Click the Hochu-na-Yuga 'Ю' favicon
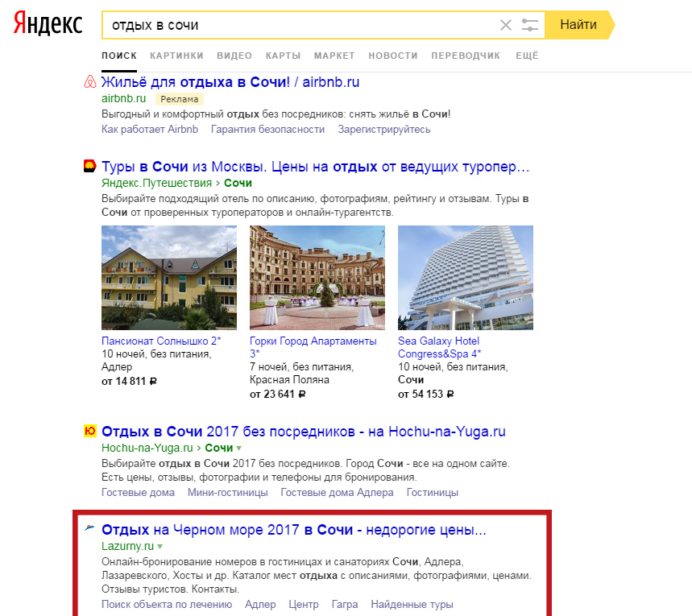 pyautogui.click(x=90, y=431)
